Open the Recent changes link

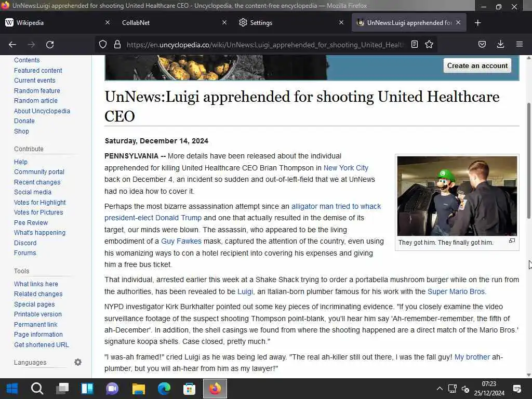click(37, 182)
